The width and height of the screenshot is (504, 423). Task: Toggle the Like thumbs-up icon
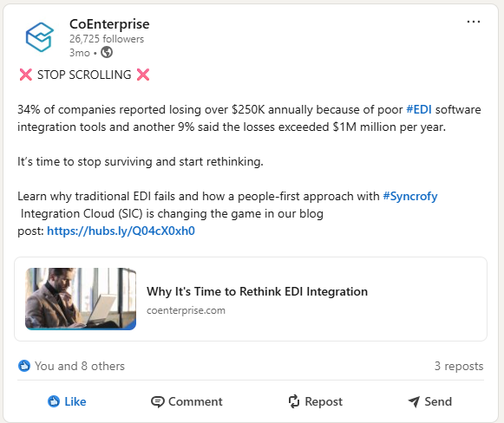tap(54, 401)
